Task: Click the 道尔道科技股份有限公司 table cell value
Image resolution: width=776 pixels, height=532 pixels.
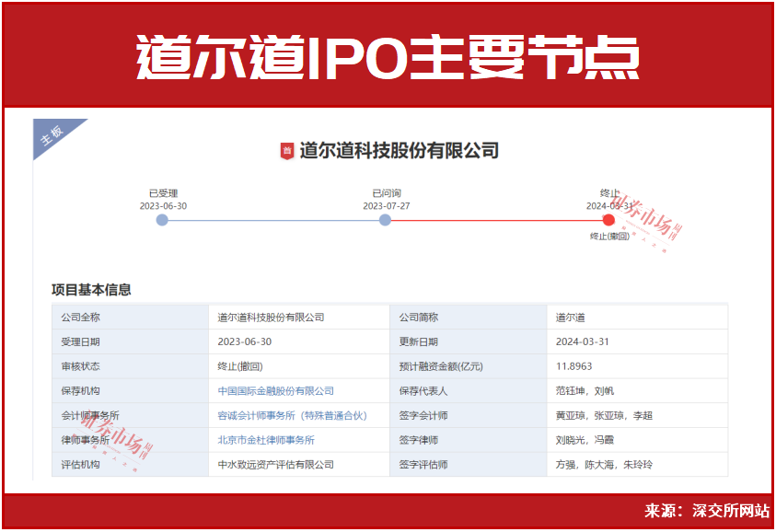Action: point(299,318)
